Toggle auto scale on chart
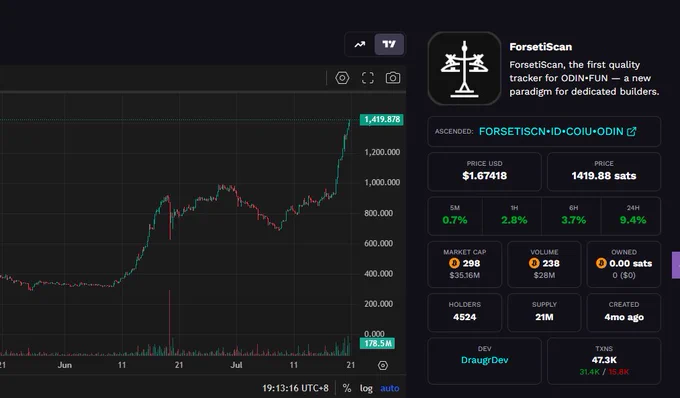The image size is (680, 398). (389, 388)
